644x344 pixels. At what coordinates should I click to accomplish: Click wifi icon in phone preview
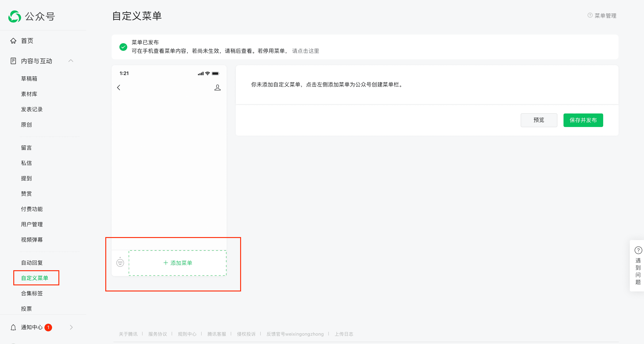[207, 73]
